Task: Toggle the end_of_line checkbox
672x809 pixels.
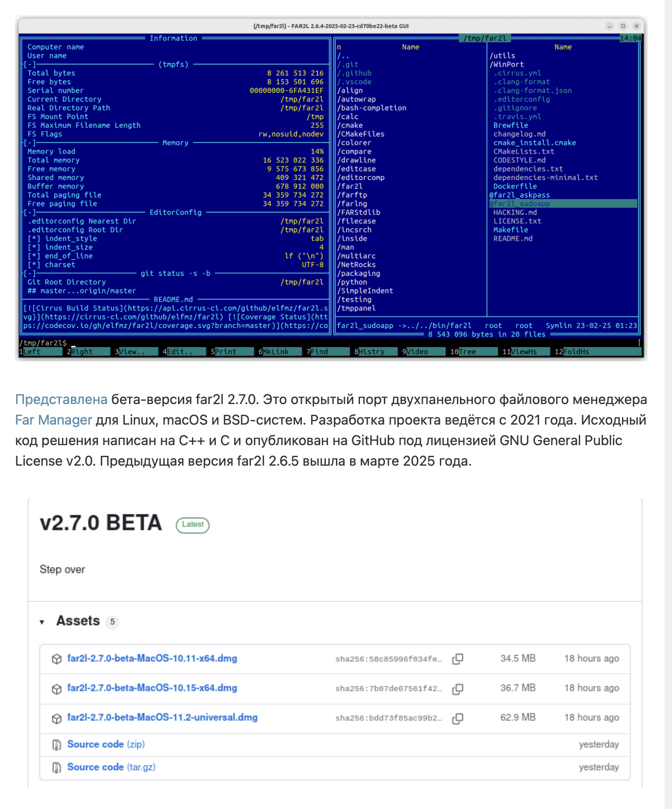Action: pos(34,256)
